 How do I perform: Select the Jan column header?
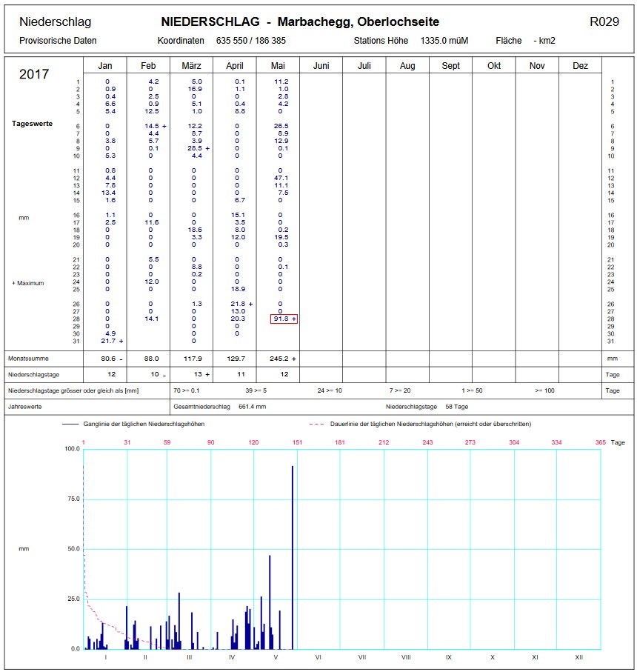pos(105,66)
